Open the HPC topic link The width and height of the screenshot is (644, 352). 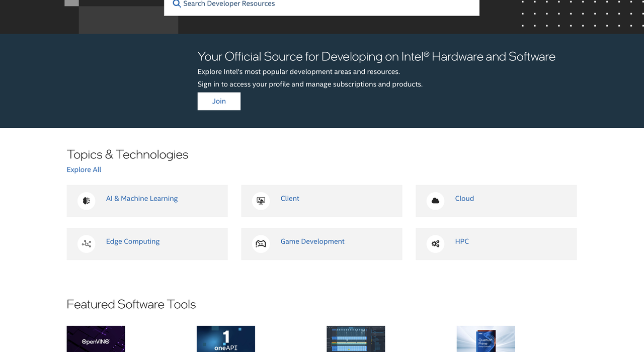tap(462, 241)
